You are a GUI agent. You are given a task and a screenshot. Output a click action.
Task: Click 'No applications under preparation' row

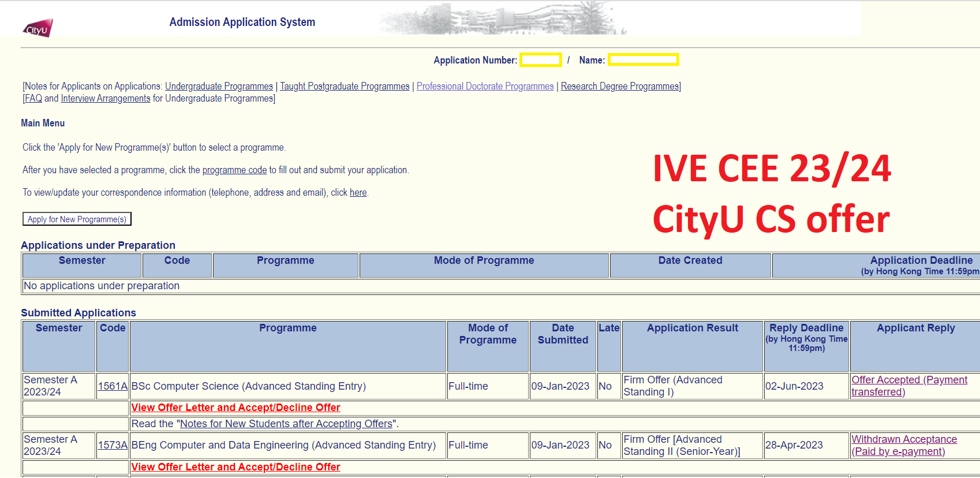coord(500,286)
